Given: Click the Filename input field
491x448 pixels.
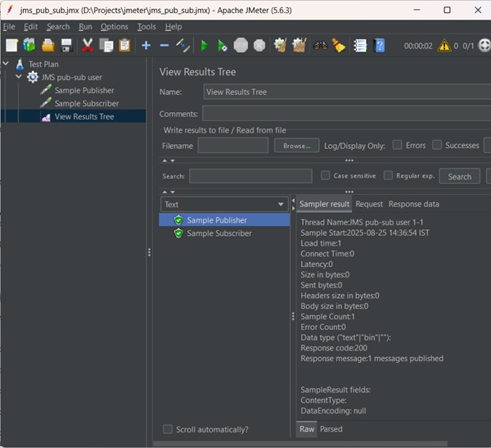Looking at the screenshot, I should [x=233, y=146].
